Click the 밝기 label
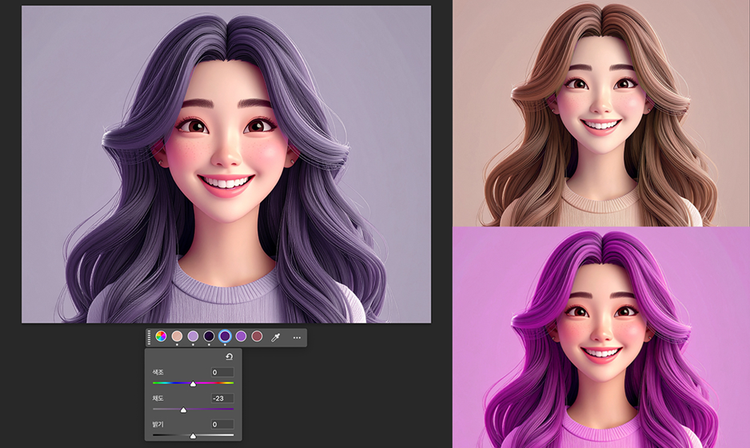 [x=158, y=424]
